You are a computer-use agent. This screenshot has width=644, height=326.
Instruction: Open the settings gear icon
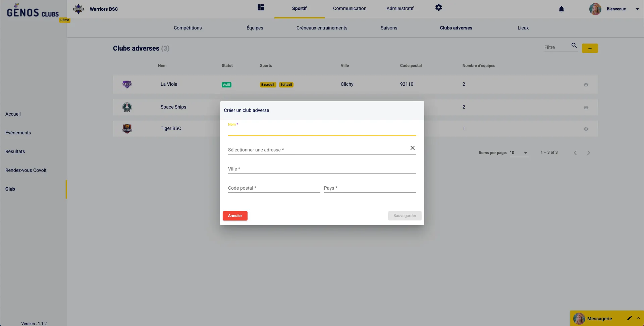click(x=438, y=8)
